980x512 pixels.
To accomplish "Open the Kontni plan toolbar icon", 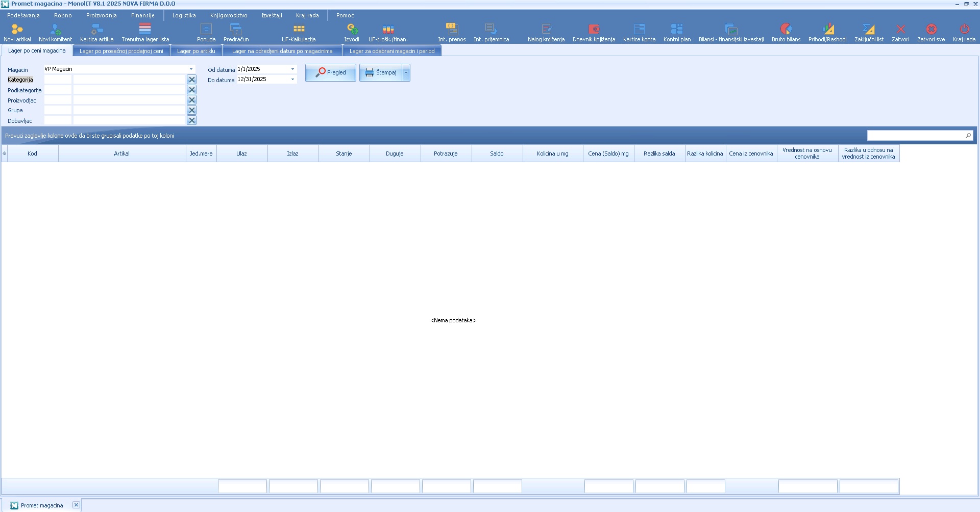I will pyautogui.click(x=677, y=33).
